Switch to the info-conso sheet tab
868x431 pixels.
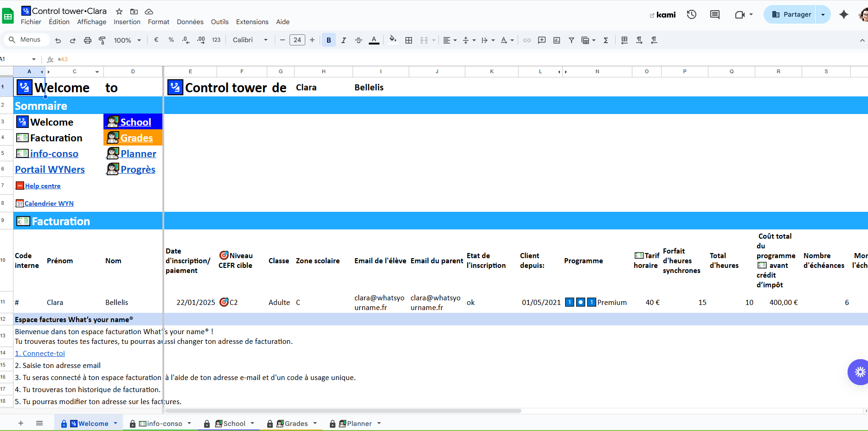160,424
